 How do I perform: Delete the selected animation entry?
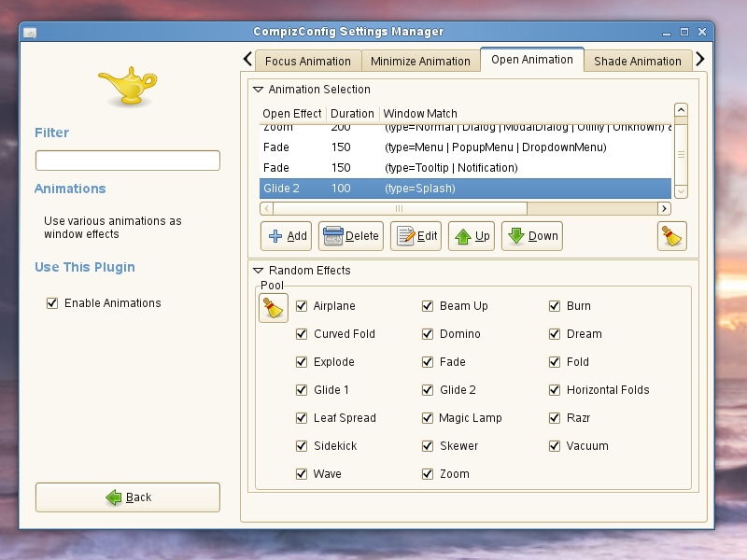pos(351,236)
